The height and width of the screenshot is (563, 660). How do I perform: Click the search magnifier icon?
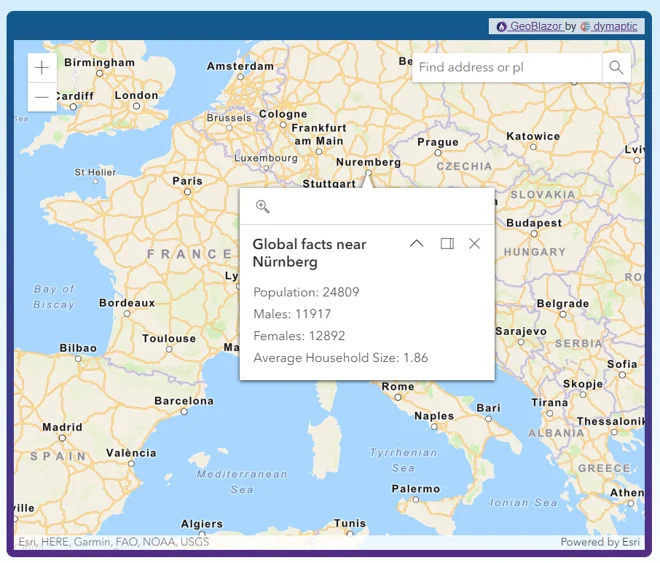point(616,67)
